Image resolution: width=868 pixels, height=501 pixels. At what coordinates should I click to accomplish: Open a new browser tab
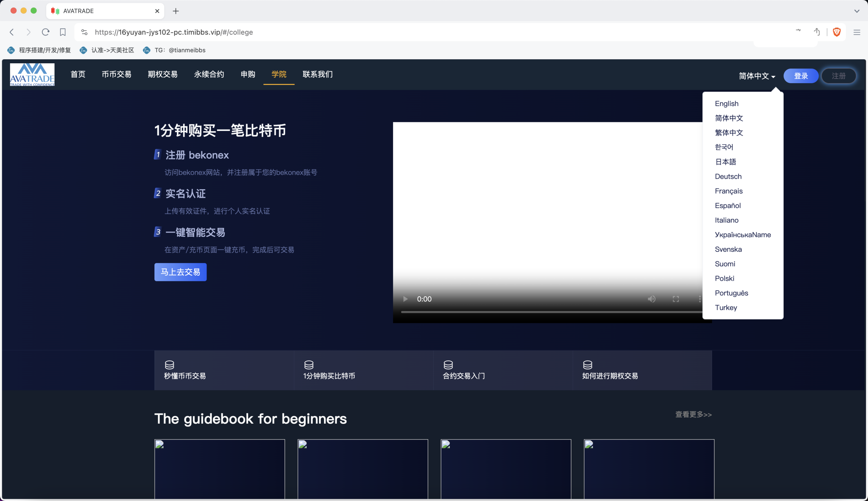pyautogui.click(x=176, y=11)
